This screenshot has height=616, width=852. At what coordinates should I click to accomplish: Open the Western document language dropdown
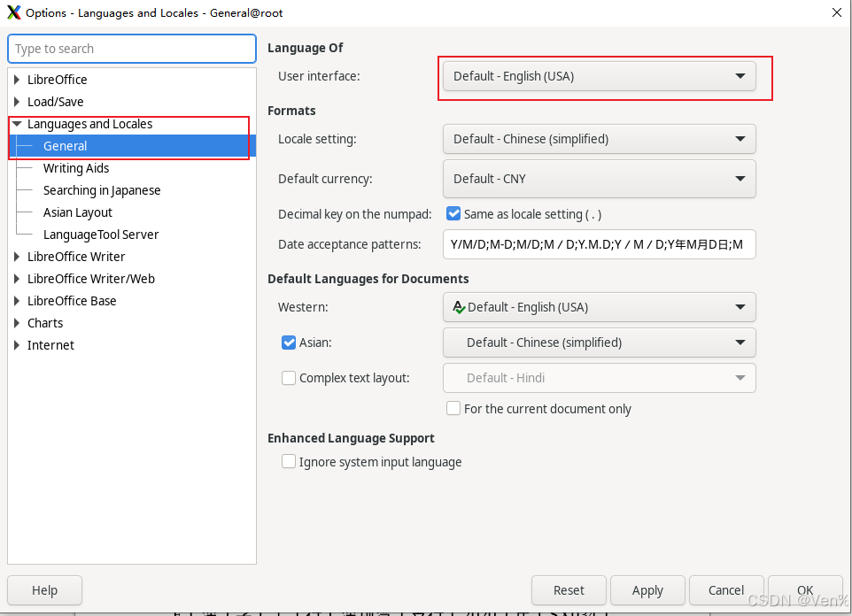(x=599, y=307)
